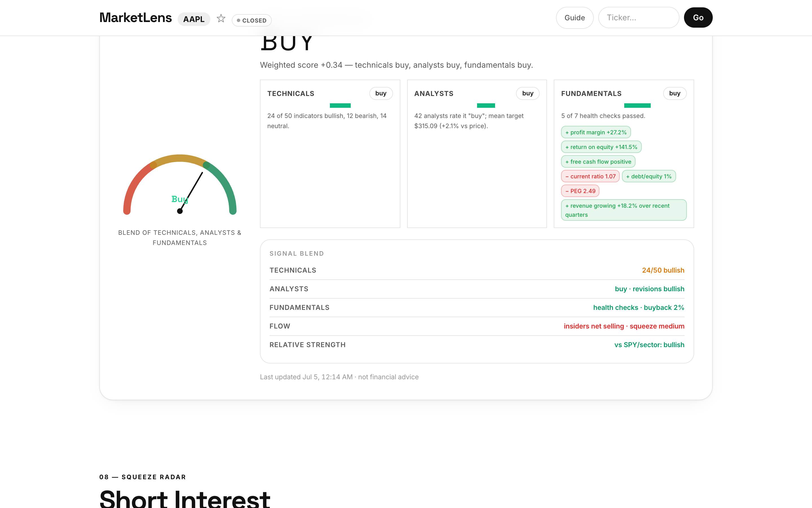The width and height of the screenshot is (812, 508).
Task: Click the 'vs SPY/sector: bullish' value
Action: point(649,345)
